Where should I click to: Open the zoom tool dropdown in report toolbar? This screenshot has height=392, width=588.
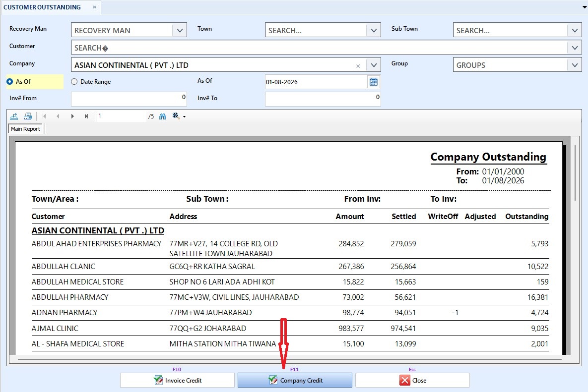pyautogui.click(x=184, y=117)
